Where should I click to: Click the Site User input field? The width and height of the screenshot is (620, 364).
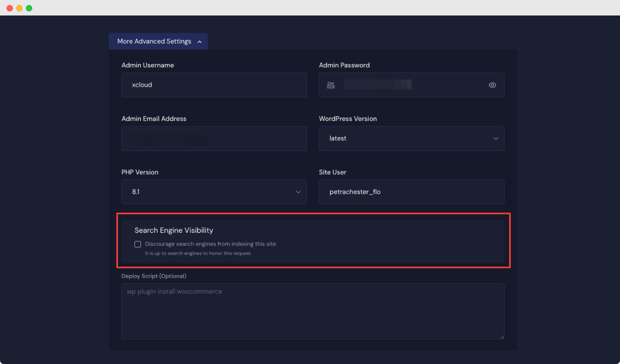(411, 192)
